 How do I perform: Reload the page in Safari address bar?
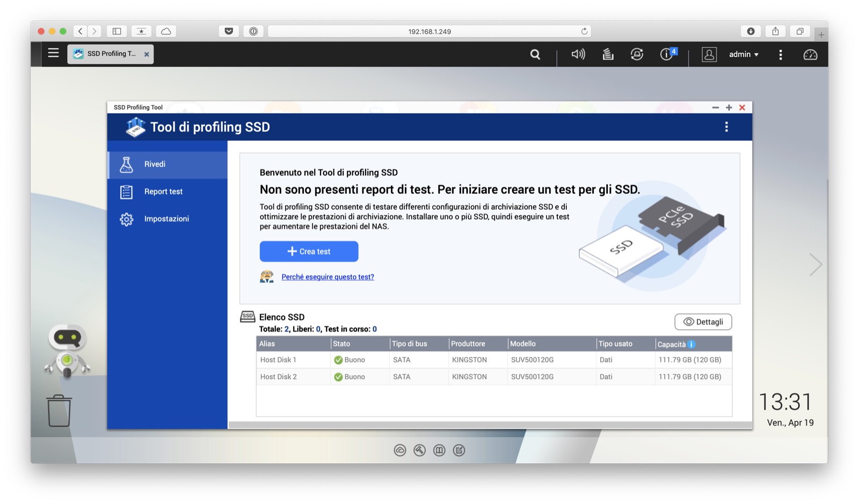click(584, 31)
